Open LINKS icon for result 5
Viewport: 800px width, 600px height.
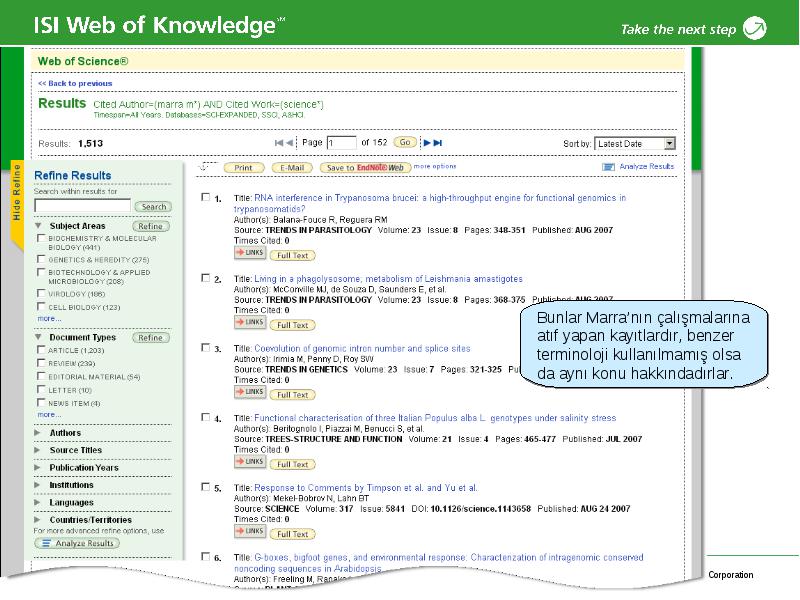[x=250, y=532]
